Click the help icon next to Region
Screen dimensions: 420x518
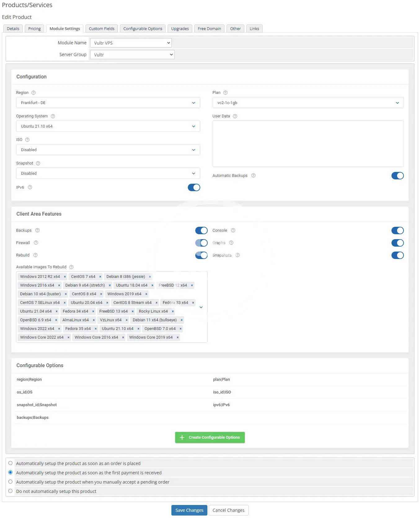coord(33,93)
